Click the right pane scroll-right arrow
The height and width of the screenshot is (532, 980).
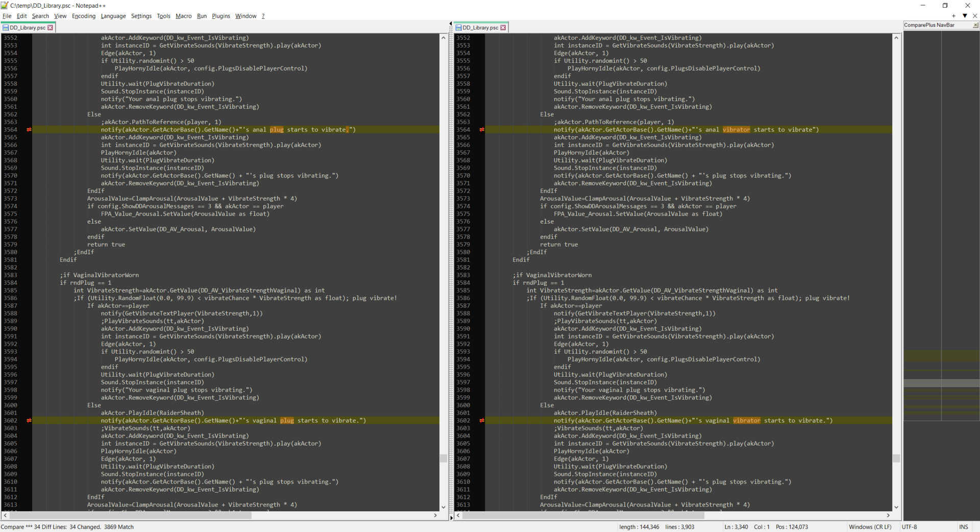888,516
